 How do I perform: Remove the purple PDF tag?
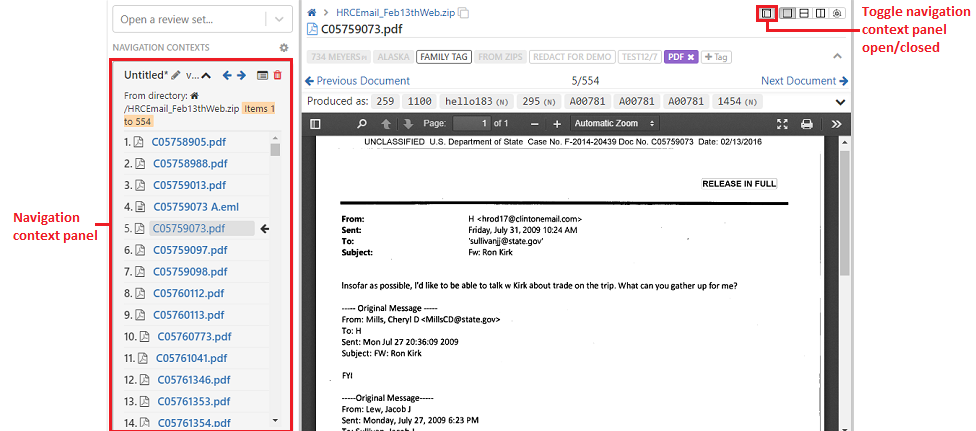691,57
